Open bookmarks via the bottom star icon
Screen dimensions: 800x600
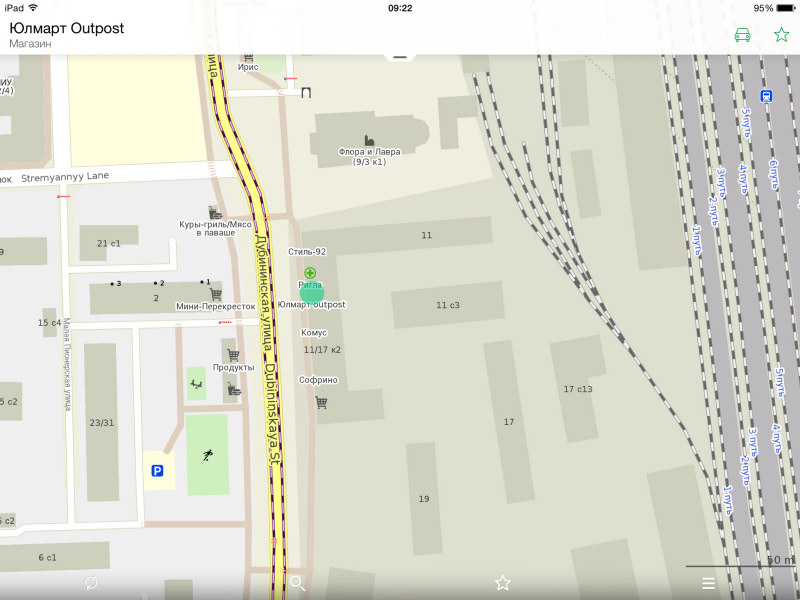503,582
